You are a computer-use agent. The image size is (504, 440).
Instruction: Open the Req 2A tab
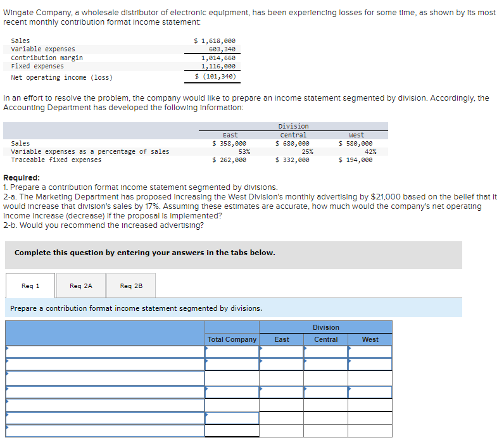click(81, 286)
